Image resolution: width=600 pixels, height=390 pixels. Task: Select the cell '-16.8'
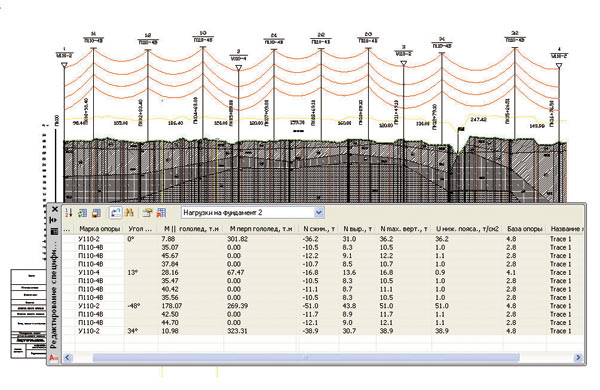click(x=310, y=273)
